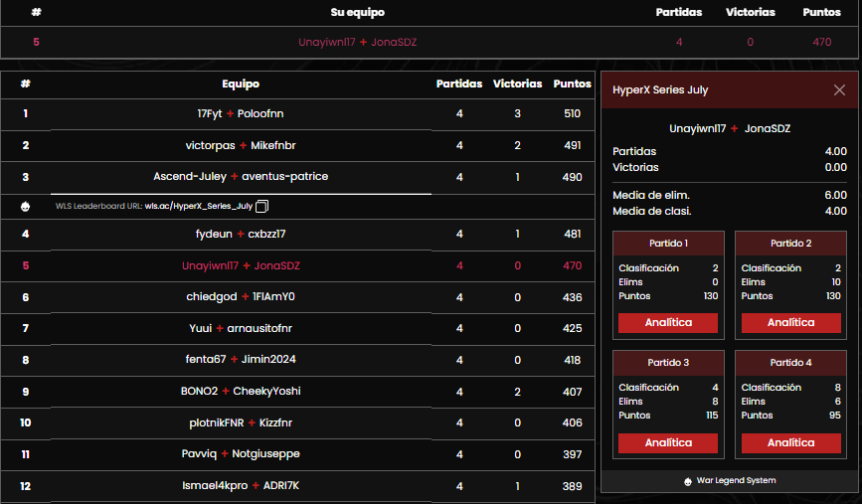Viewport: 862px width, 504px height.
Task: Click the 418 points value
Action: [x=572, y=360]
